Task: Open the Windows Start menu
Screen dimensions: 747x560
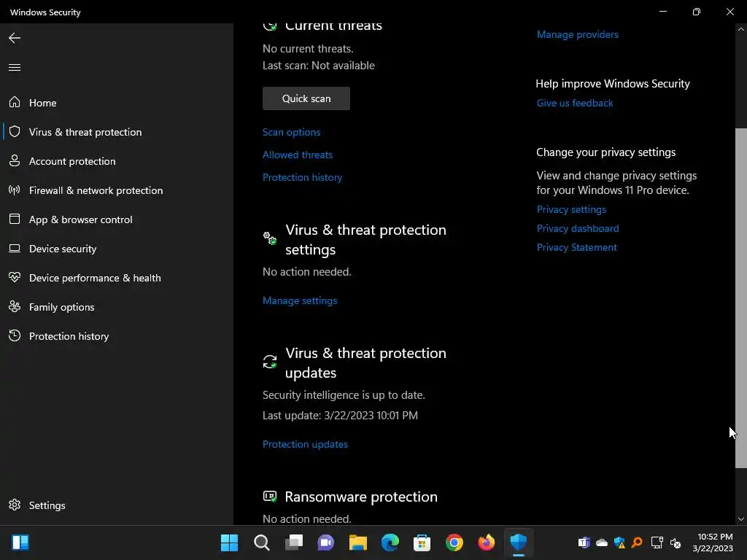Action: pyautogui.click(x=229, y=542)
